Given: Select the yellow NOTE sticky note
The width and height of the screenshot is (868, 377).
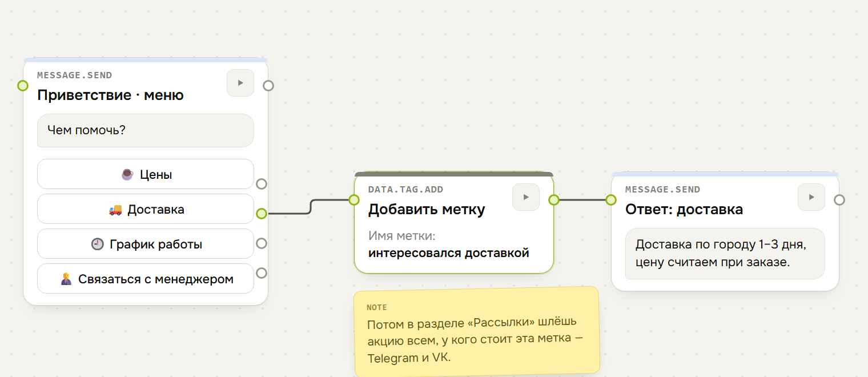Looking at the screenshot, I should point(477,332).
